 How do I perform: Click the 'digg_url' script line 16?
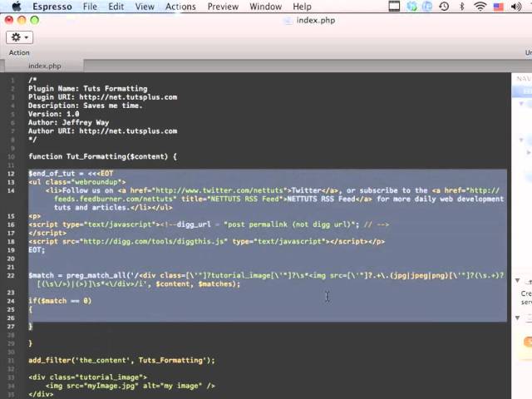coord(209,224)
